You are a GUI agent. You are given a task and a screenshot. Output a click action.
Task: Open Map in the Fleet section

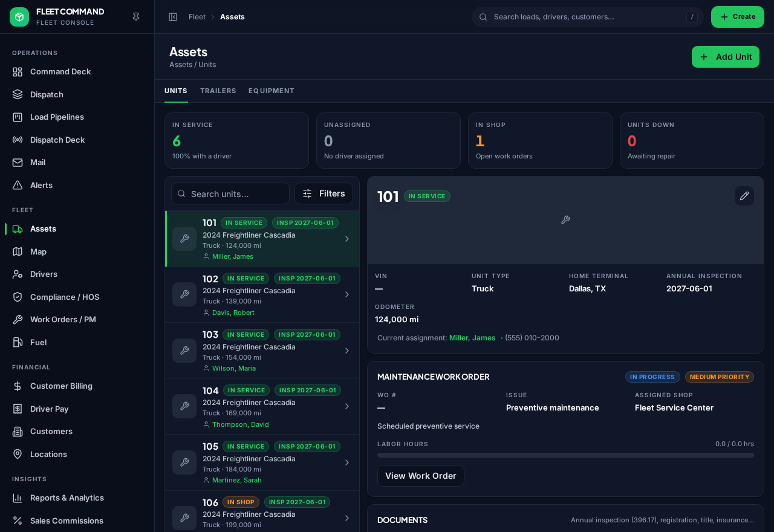pos(77,251)
